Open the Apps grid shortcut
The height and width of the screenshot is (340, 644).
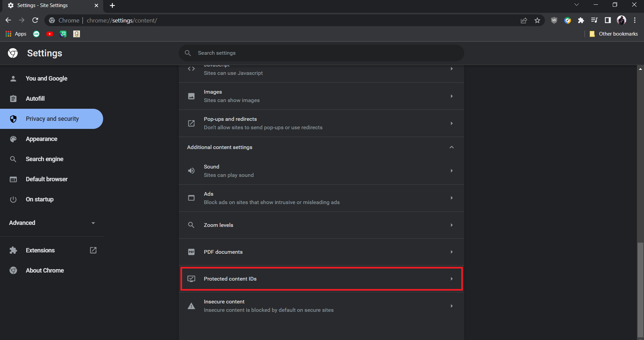click(x=16, y=34)
